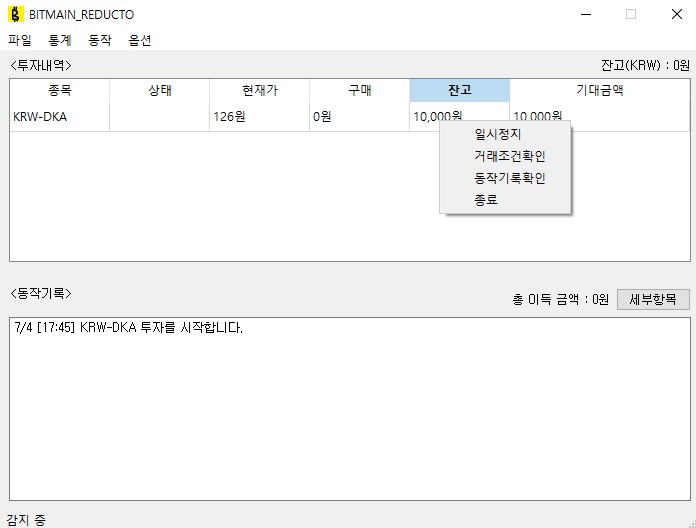Viewport: 696px width, 528px height.
Task: Choose 일시정지 from the context menu
Action: [x=505, y=134]
